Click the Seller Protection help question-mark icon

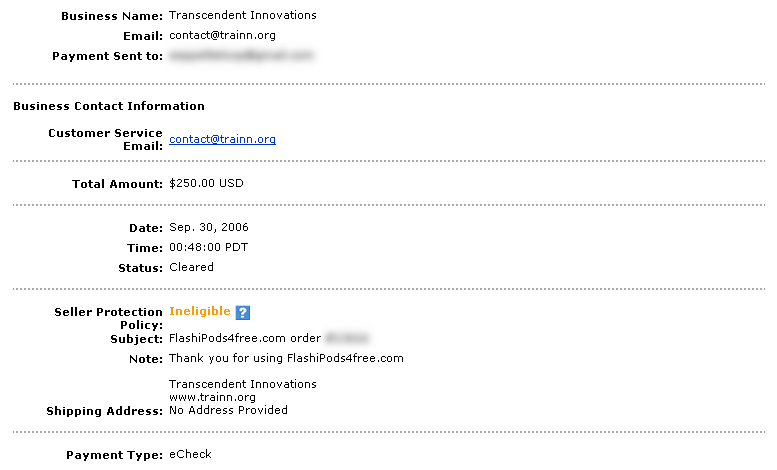point(242,312)
